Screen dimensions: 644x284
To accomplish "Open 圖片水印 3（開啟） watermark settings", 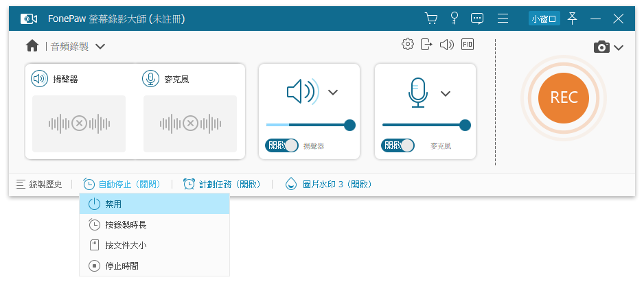I will tap(329, 185).
